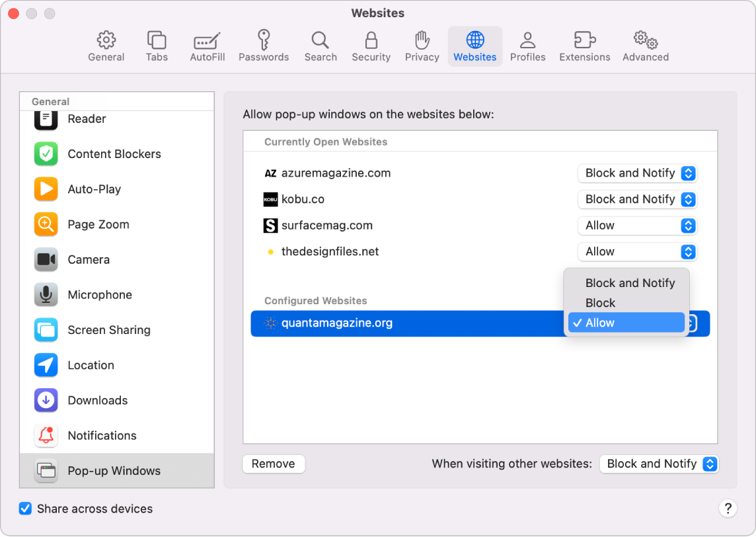Choose Block and Notify in the open menu
Viewport: 756px width, 537px height.
[630, 282]
